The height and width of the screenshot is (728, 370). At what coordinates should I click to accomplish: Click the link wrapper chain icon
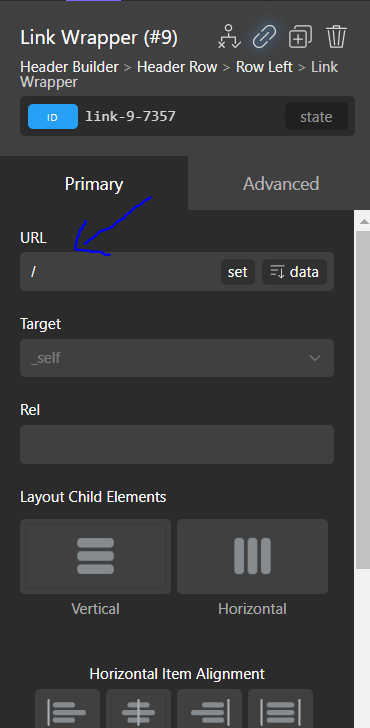[x=265, y=37]
